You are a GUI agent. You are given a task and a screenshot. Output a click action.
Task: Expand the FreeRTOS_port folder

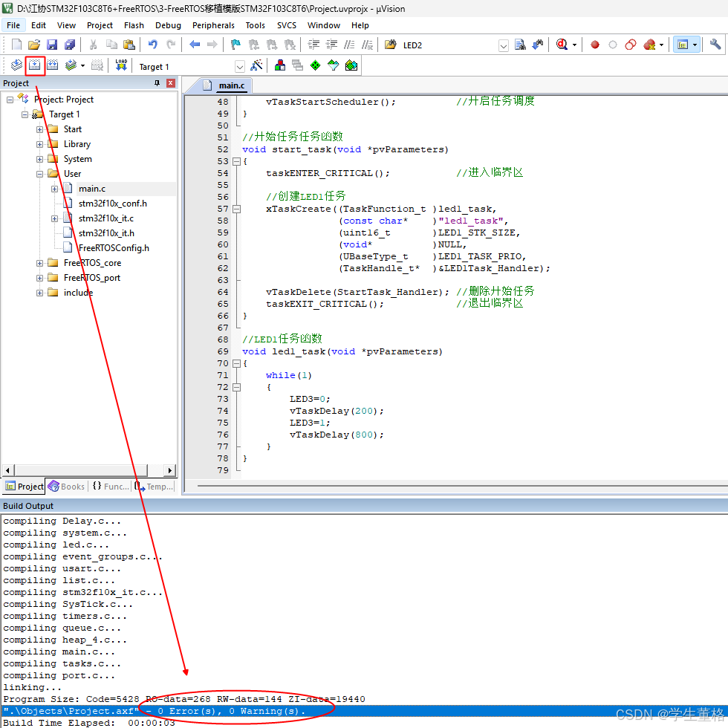[40, 278]
